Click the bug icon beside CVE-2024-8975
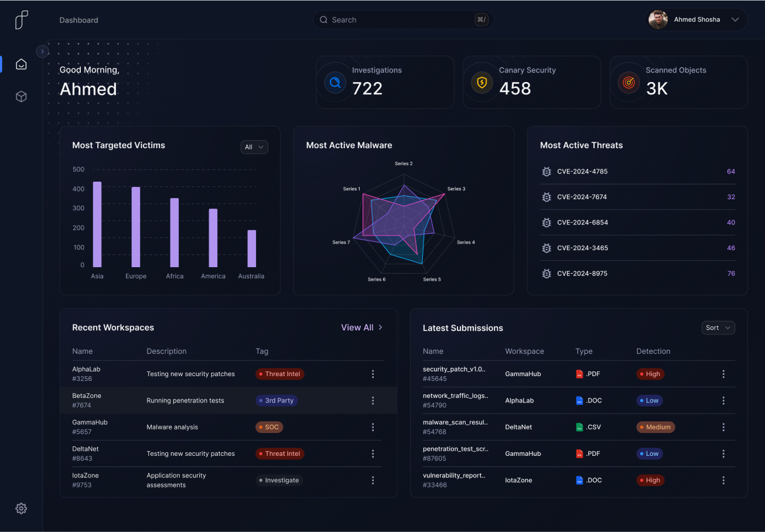 point(547,274)
